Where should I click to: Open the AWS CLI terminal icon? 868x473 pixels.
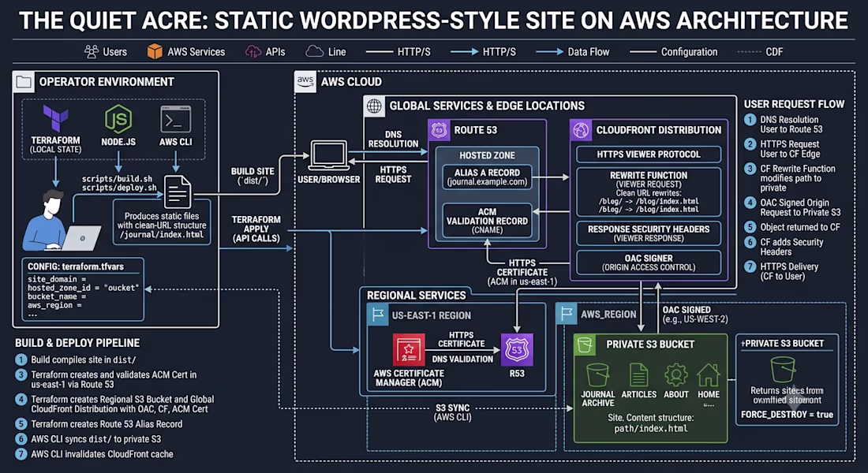pyautogui.click(x=175, y=119)
